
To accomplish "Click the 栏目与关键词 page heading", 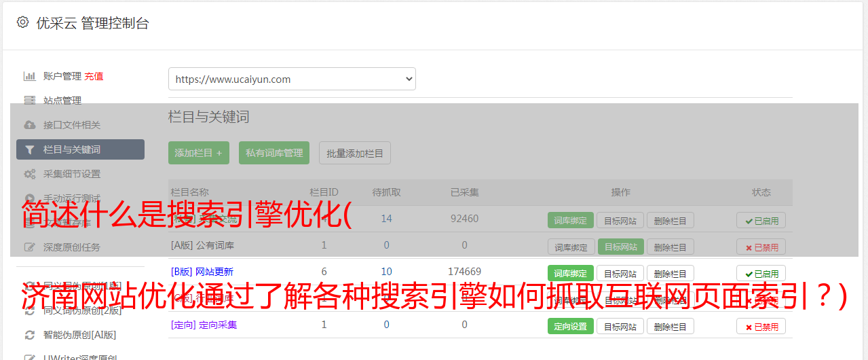I will 209,117.
